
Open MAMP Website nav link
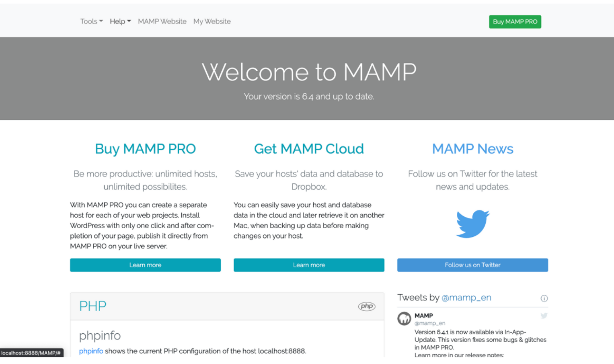pyautogui.click(x=162, y=22)
